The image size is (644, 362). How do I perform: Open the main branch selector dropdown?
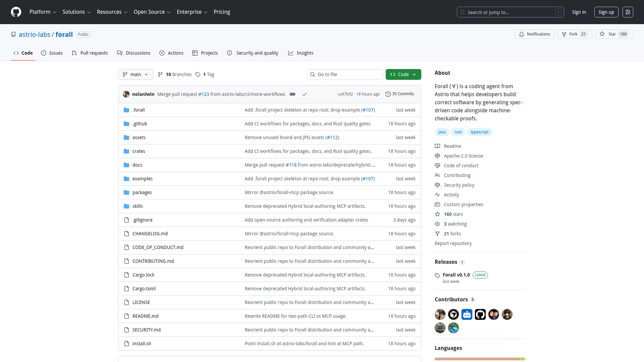[x=136, y=74]
